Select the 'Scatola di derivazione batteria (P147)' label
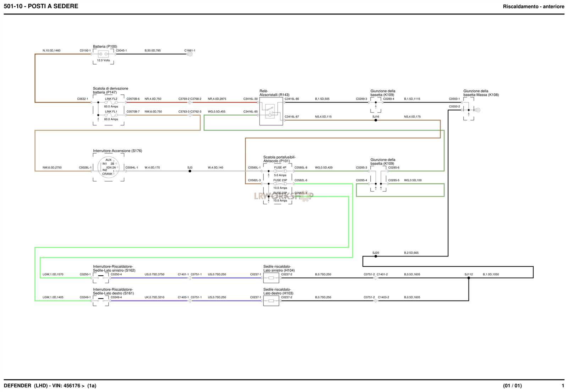This screenshot has width=568, height=392. (x=110, y=90)
